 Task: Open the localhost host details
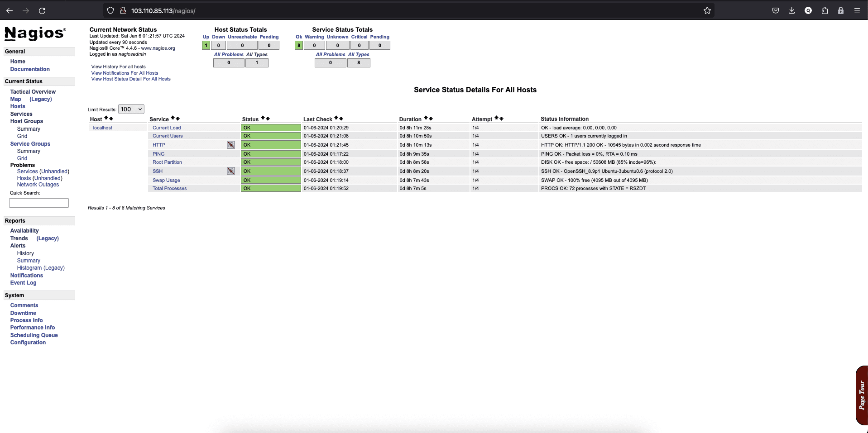click(102, 128)
